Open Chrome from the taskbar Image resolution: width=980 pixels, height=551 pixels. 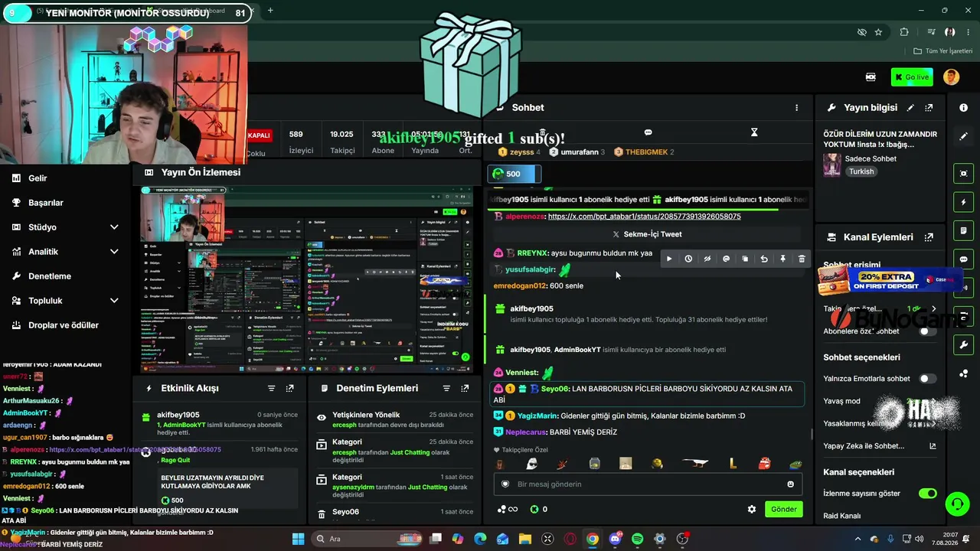(x=593, y=539)
